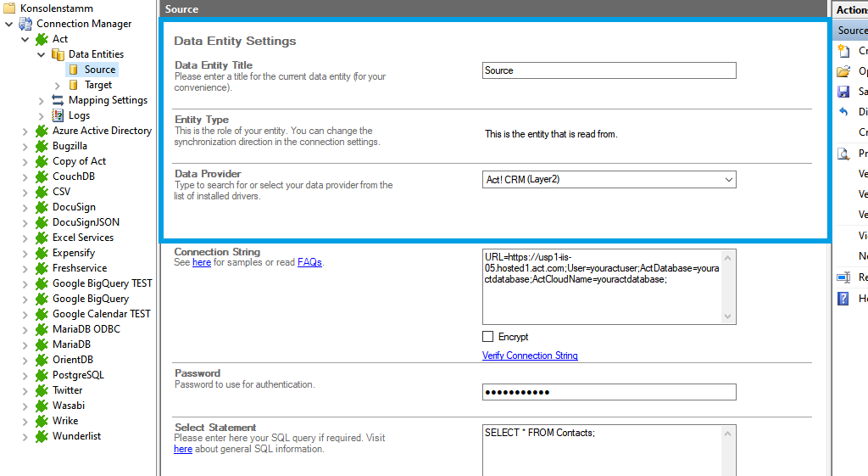This screenshot has width=868, height=476.
Task: Click the Data Entity Title input field
Action: (609, 70)
